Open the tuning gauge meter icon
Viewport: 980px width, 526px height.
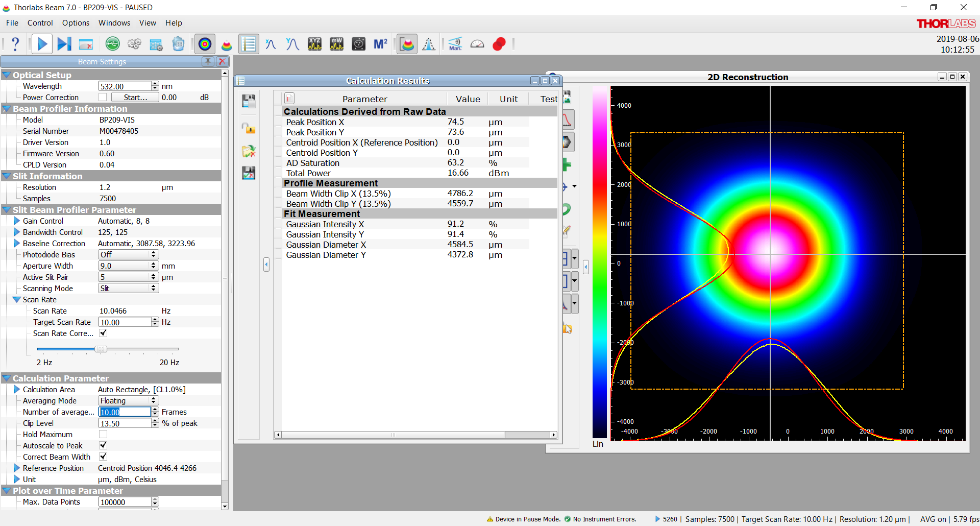coord(477,44)
